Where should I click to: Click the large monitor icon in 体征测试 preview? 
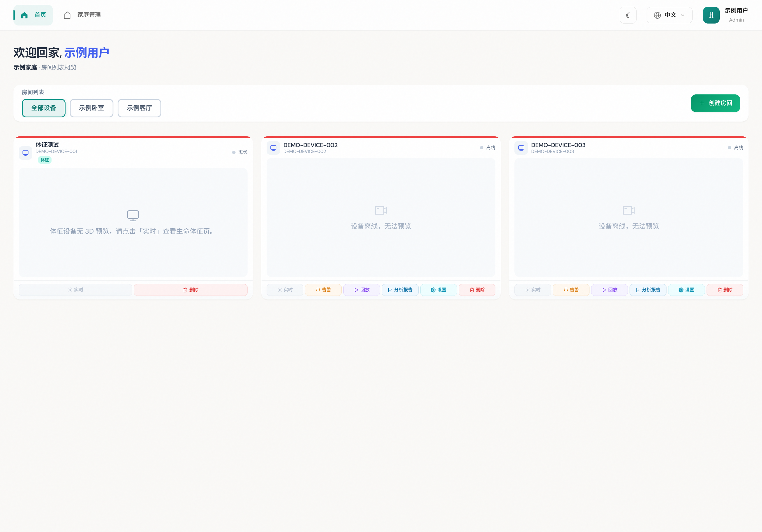[x=133, y=216]
